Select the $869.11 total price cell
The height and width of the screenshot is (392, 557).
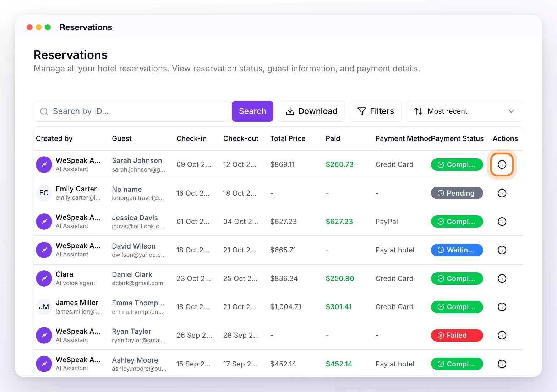click(282, 164)
